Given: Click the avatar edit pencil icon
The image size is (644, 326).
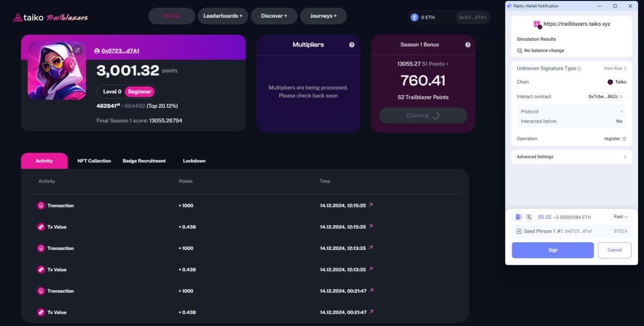Looking at the screenshot, I should (x=77, y=50).
